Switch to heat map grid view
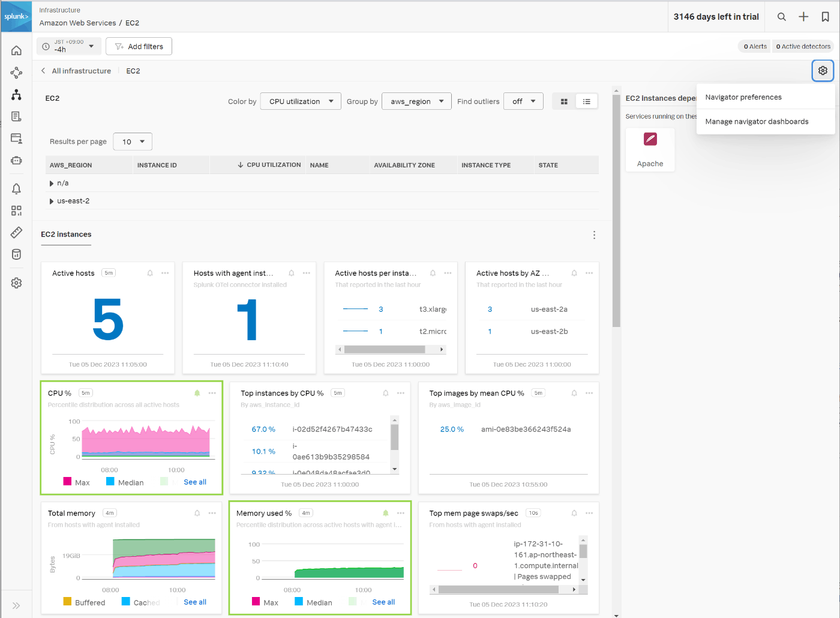Image resolution: width=840 pixels, height=618 pixels. pyautogui.click(x=564, y=101)
